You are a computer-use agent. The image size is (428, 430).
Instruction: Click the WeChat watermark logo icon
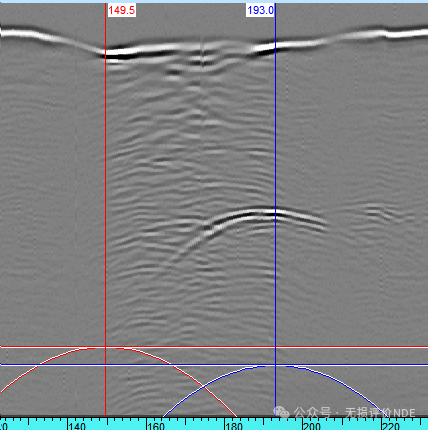click(x=282, y=413)
